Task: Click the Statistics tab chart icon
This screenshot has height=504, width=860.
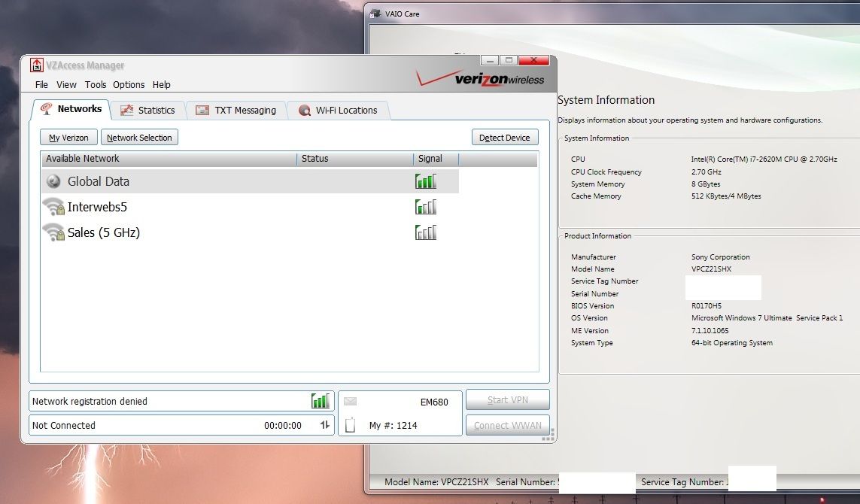Action: pos(126,111)
